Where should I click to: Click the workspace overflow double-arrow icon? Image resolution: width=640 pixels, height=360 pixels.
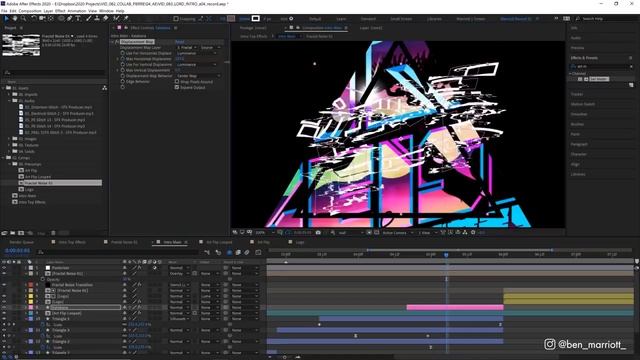(556, 18)
